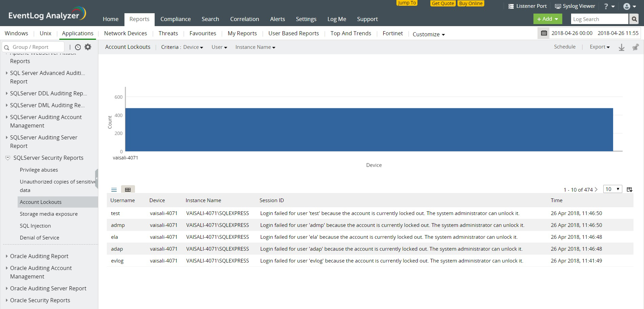Click the download report arrow icon

(621, 47)
